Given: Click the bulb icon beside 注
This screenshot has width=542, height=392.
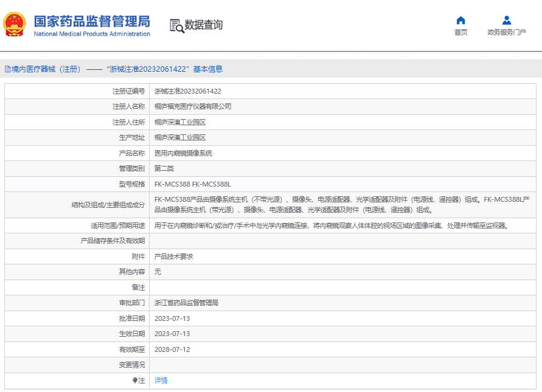Looking at the screenshot, I should 135,380.
